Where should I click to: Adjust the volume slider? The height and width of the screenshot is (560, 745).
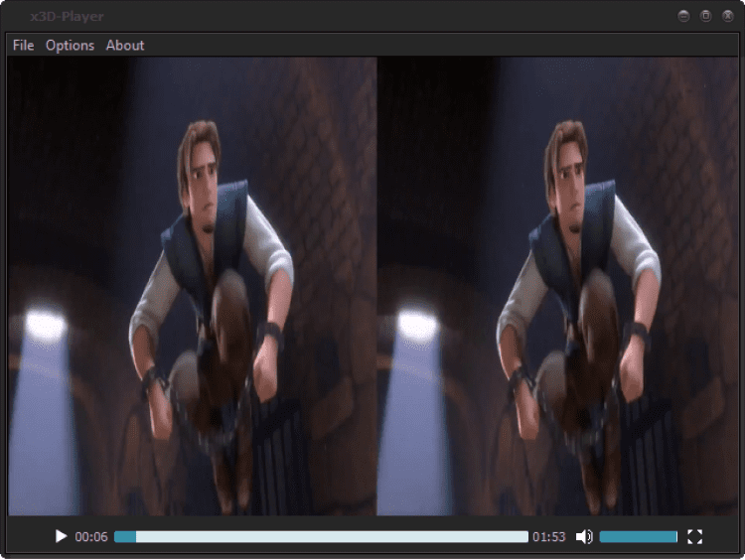point(638,537)
